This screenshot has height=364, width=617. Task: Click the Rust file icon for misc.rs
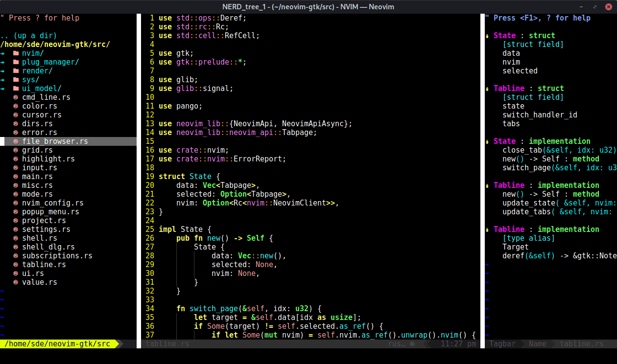click(x=16, y=185)
